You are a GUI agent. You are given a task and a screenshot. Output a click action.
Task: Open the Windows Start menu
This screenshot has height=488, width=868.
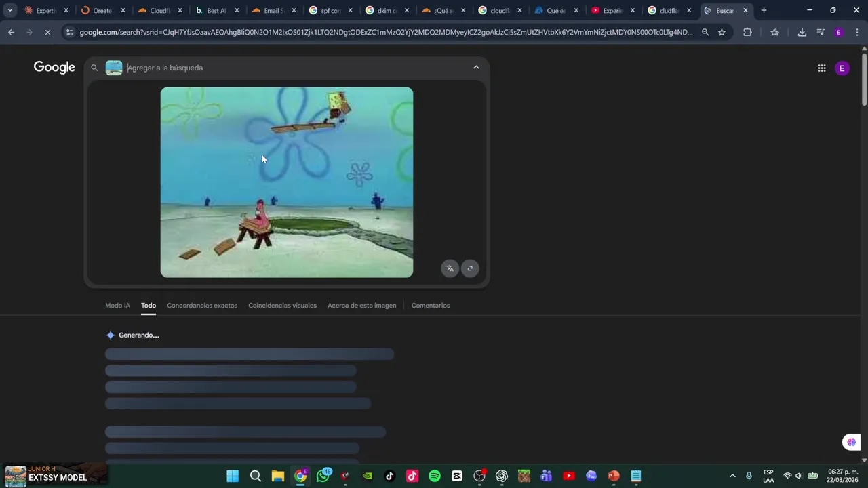click(233, 476)
